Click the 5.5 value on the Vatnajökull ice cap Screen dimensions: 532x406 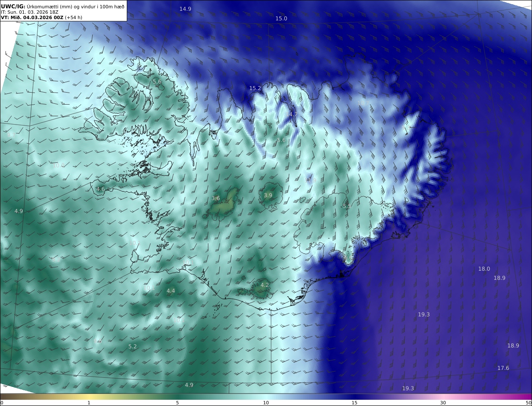347,206
